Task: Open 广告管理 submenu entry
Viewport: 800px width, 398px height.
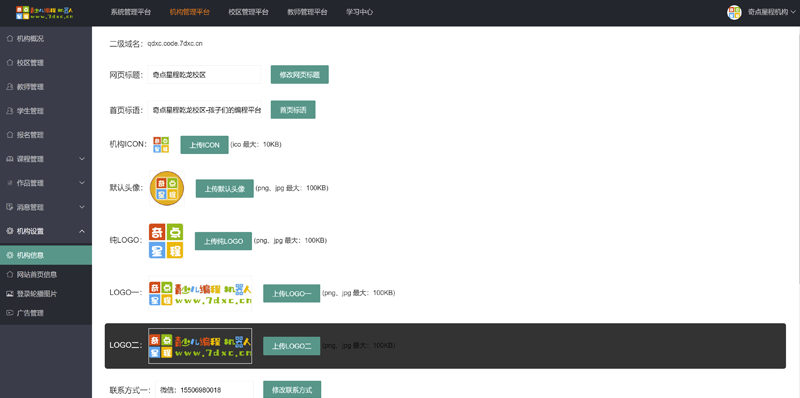Action: [x=46, y=313]
